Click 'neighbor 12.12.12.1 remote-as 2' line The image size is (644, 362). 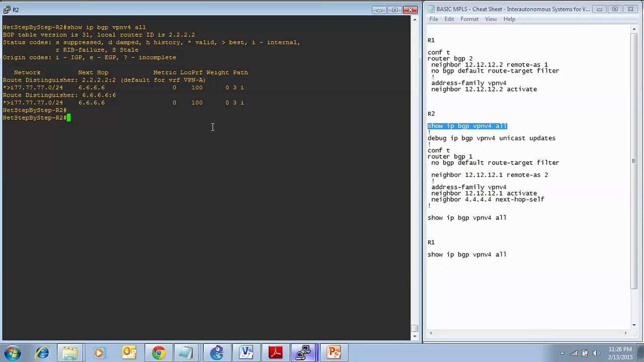(x=490, y=175)
